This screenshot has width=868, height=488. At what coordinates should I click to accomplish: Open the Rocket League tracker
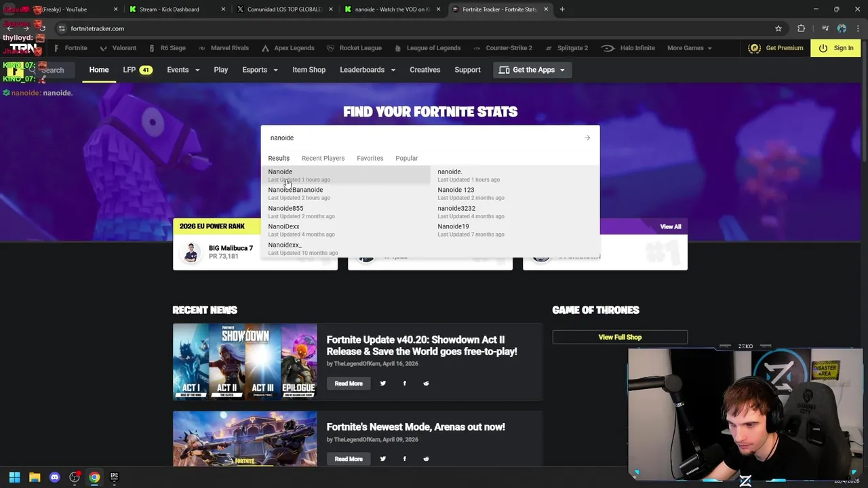pyautogui.click(x=354, y=48)
